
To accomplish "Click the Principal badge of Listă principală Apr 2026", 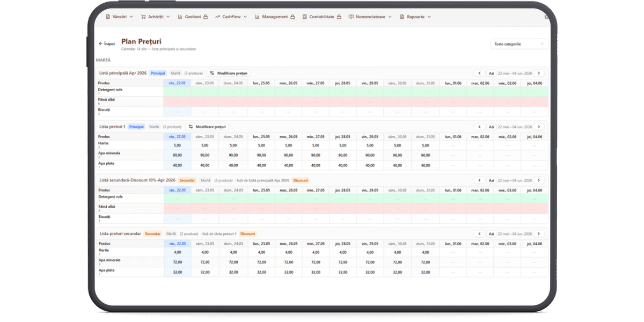I will click(158, 73).
